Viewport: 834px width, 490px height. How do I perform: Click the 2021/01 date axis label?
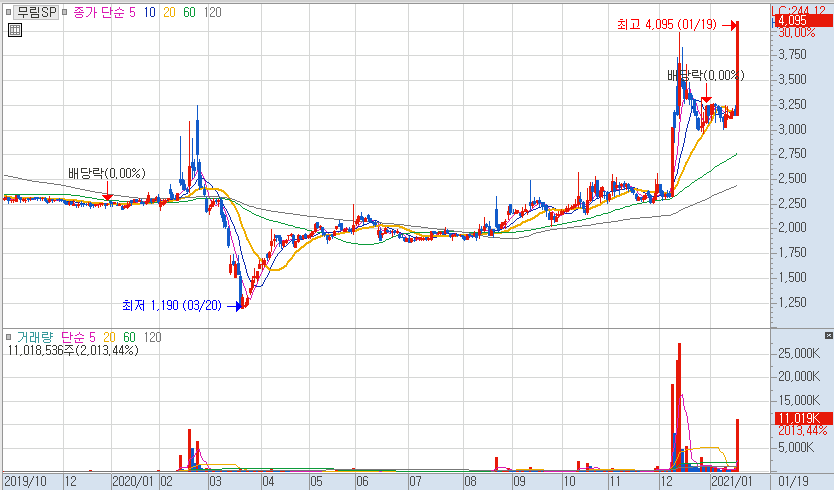click(731, 481)
